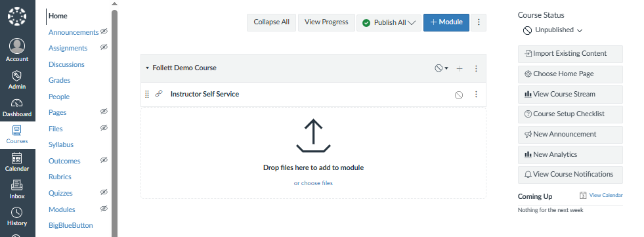Open the Publish All dropdown
The image size is (644, 237).
(389, 22)
